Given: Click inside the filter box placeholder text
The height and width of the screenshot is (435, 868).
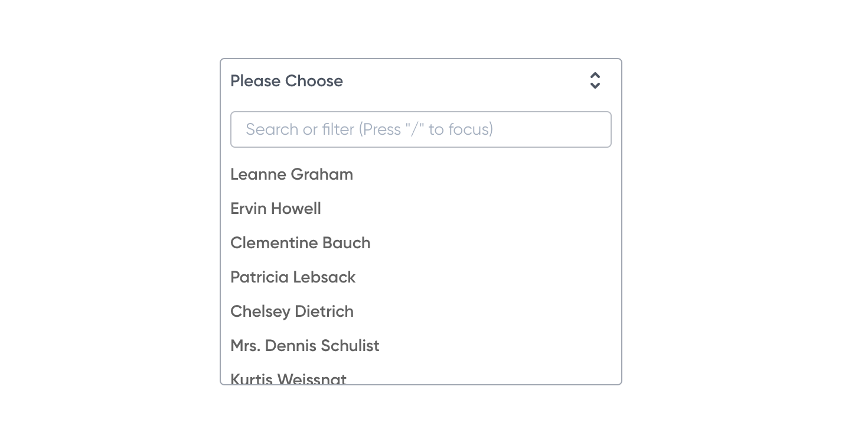Looking at the screenshot, I should click(x=369, y=129).
